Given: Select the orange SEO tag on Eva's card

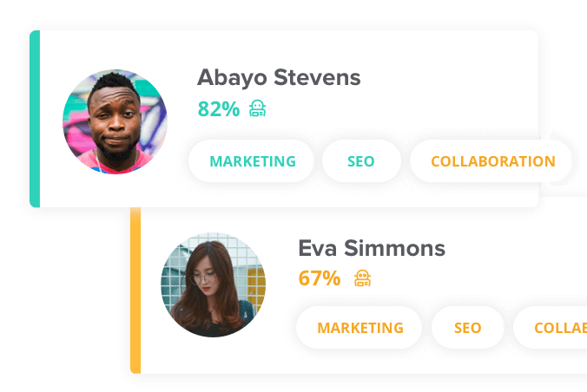Looking at the screenshot, I should tap(467, 328).
